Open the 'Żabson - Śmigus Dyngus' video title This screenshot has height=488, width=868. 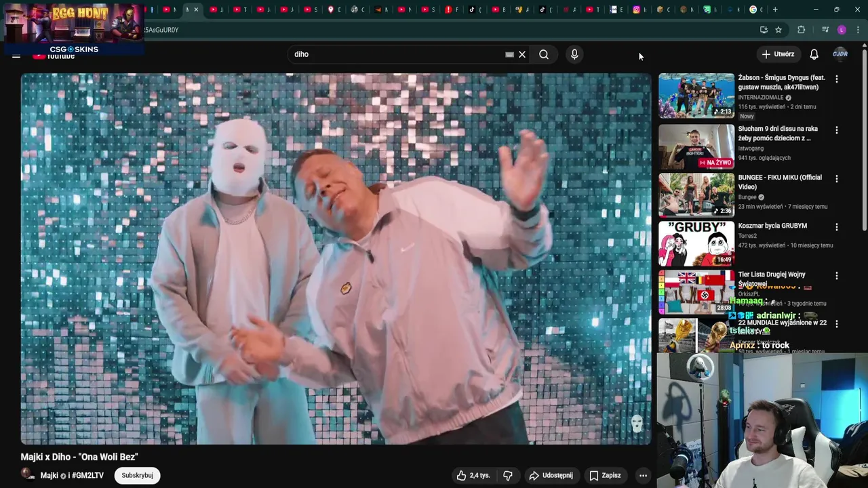(x=781, y=83)
